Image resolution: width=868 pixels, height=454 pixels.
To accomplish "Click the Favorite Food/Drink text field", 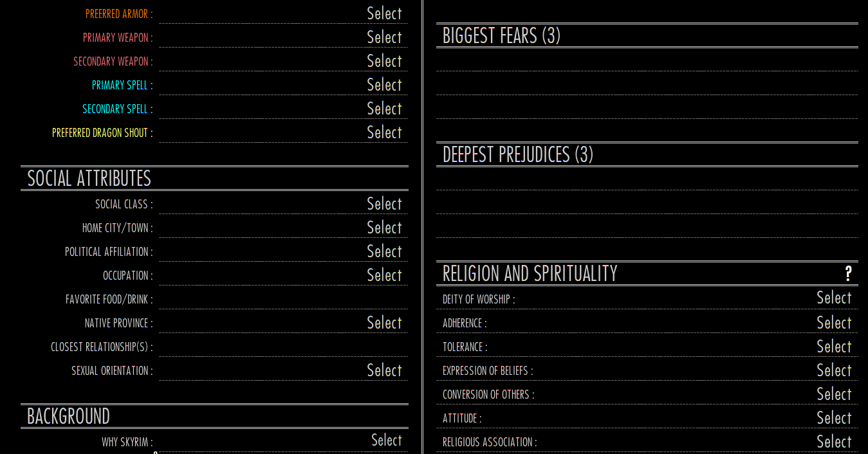I will pyautogui.click(x=283, y=300).
